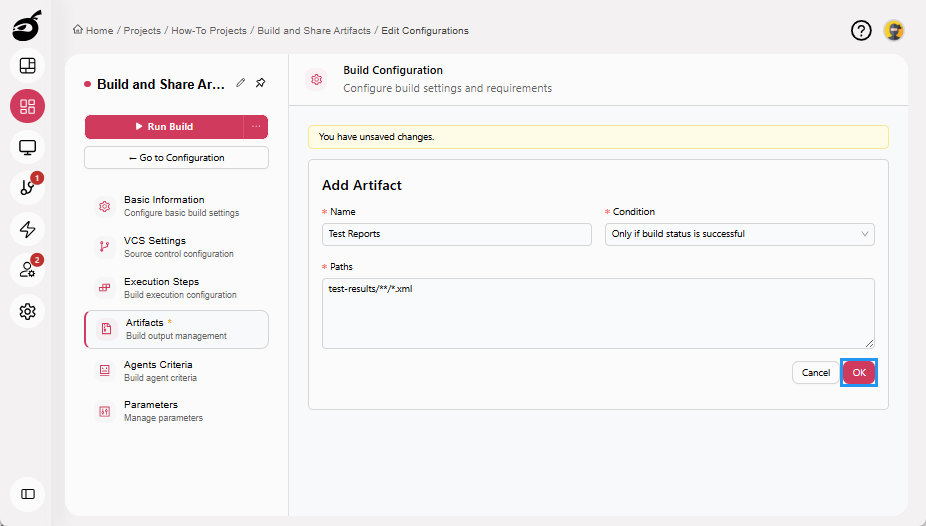926x526 pixels.
Task: Open Basic Information section
Action: click(x=176, y=206)
